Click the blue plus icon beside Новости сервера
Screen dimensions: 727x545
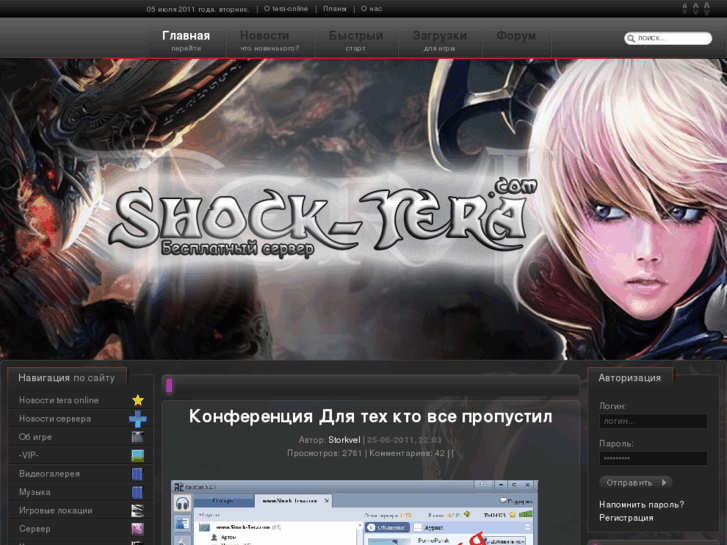coord(138,418)
